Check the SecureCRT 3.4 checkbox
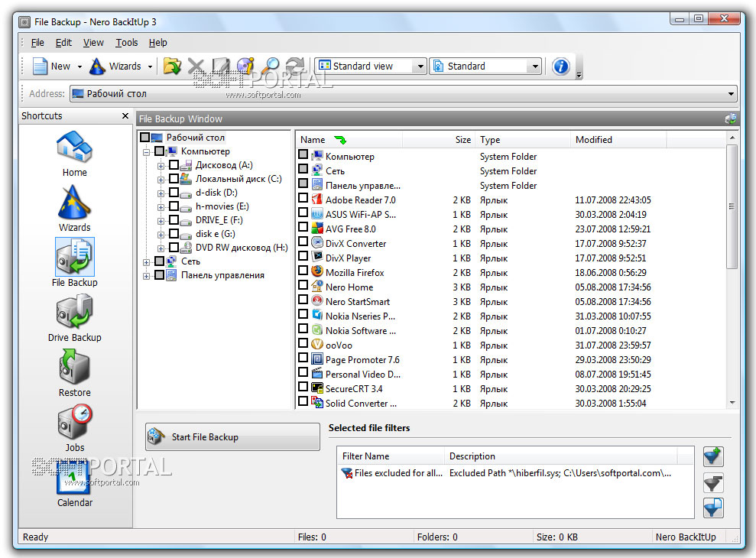 [303, 387]
